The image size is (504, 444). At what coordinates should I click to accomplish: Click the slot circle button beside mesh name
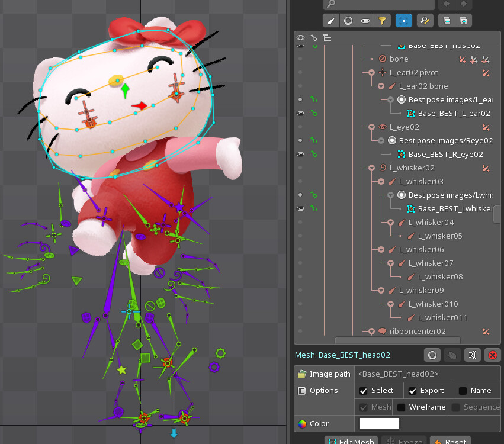pyautogui.click(x=432, y=355)
